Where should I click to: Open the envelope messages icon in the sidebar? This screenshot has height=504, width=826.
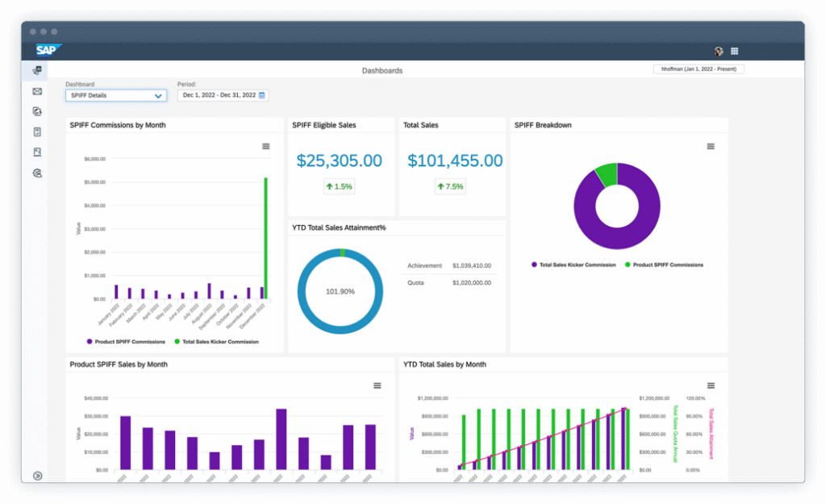point(37,91)
